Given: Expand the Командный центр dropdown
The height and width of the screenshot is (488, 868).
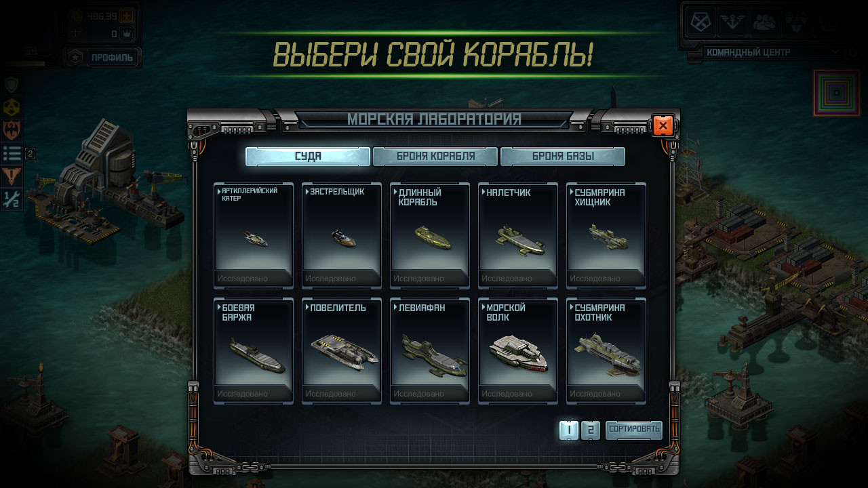Looking at the screenshot, I should click(770, 52).
